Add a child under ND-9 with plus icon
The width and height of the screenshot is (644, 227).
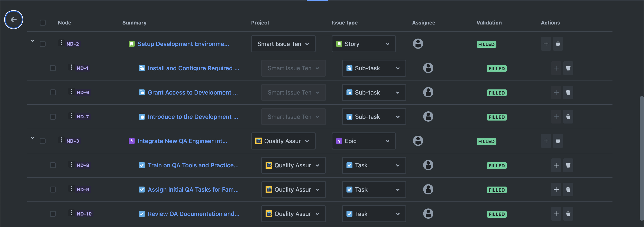[x=556, y=190]
